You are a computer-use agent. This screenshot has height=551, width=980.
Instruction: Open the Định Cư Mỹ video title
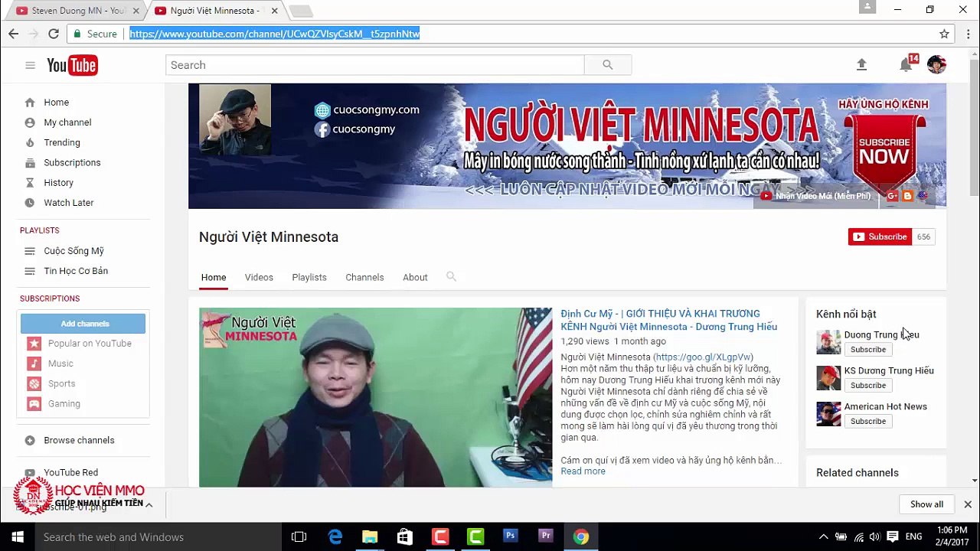pos(669,320)
